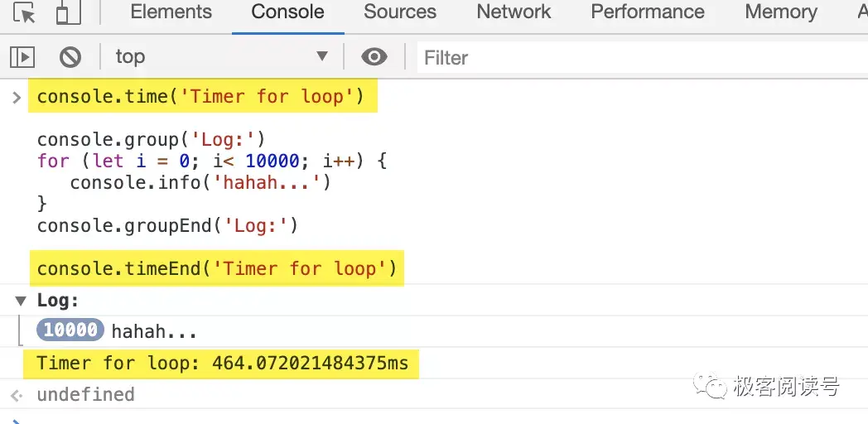The width and height of the screenshot is (868, 424).
Task: Open the Memory tab
Action: coord(780,12)
